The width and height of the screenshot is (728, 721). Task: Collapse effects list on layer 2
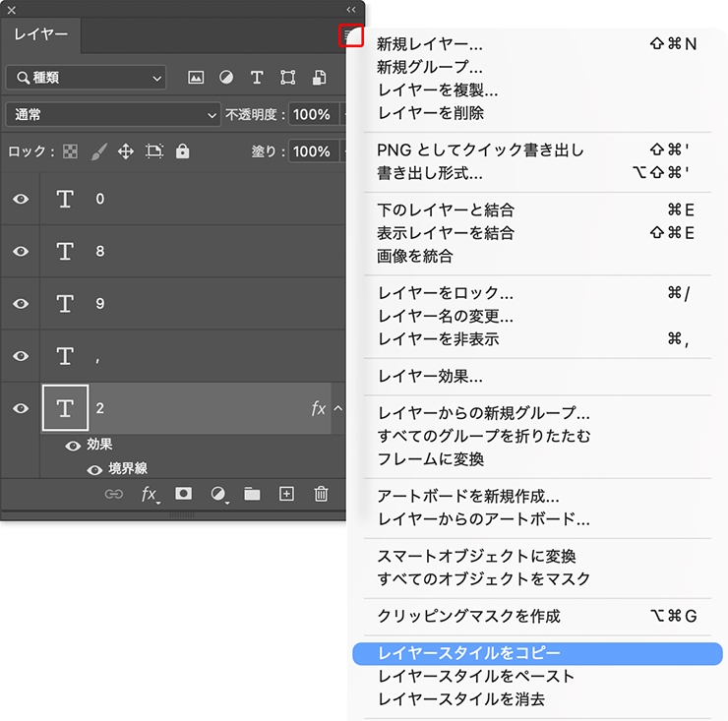pyautogui.click(x=337, y=408)
